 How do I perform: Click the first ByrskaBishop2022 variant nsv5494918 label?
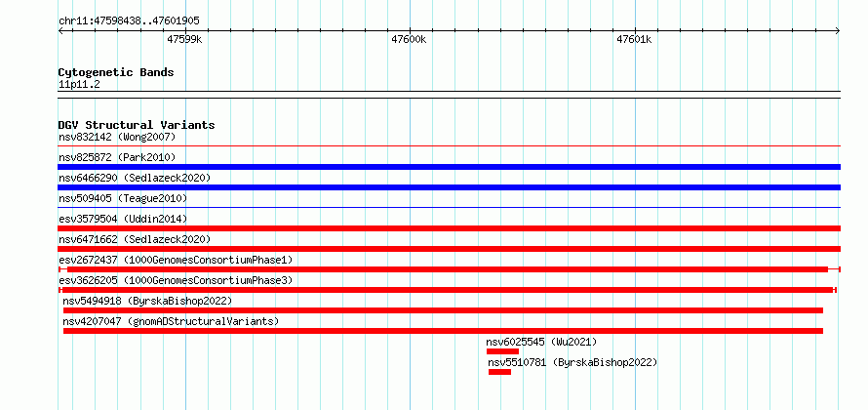(147, 301)
